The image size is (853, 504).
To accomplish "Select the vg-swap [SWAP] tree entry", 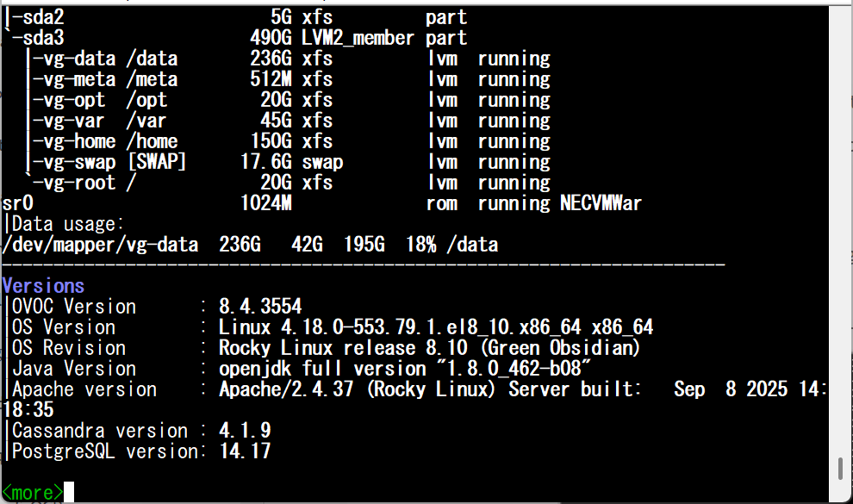I will point(110,162).
